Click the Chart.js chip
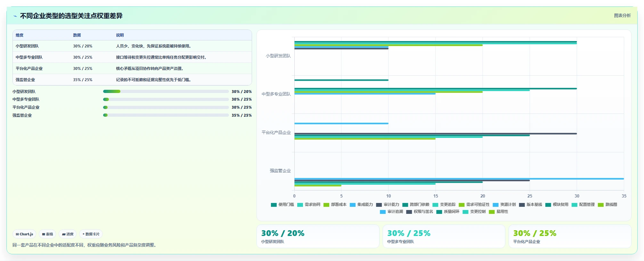This screenshot has height=261, width=644. (x=25, y=234)
